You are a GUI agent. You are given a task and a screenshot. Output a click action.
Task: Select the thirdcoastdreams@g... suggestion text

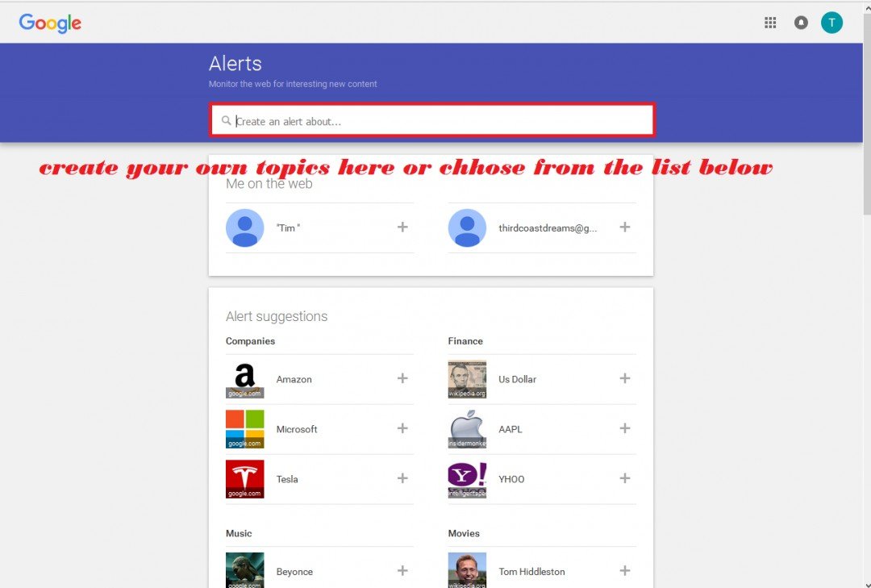click(x=548, y=228)
